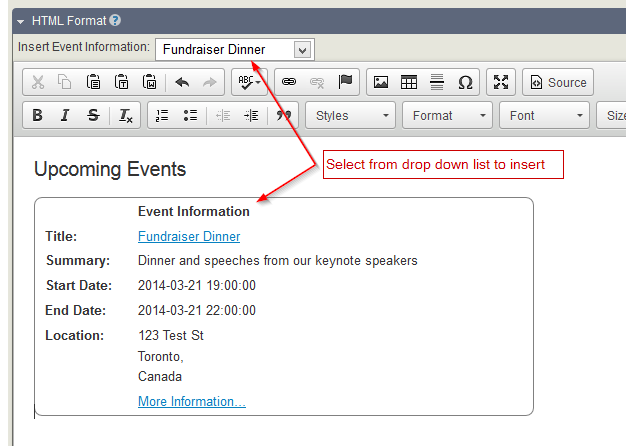Image resolution: width=626 pixels, height=446 pixels.
Task: Toggle bulleted list
Action: click(190, 115)
